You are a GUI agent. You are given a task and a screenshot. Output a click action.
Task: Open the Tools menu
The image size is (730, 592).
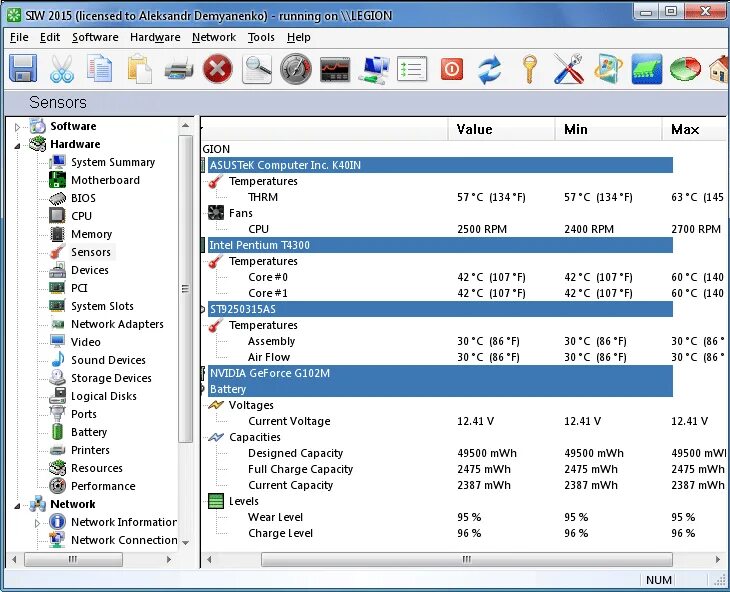pyautogui.click(x=261, y=37)
